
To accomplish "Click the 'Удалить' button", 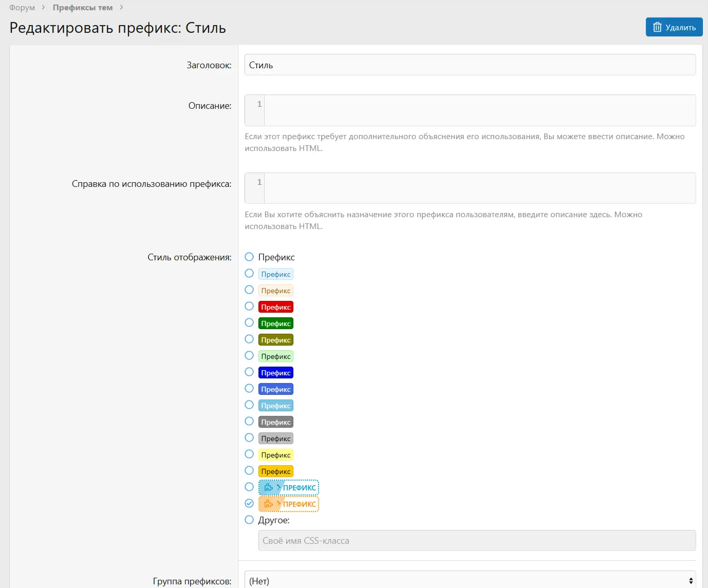I will [674, 27].
